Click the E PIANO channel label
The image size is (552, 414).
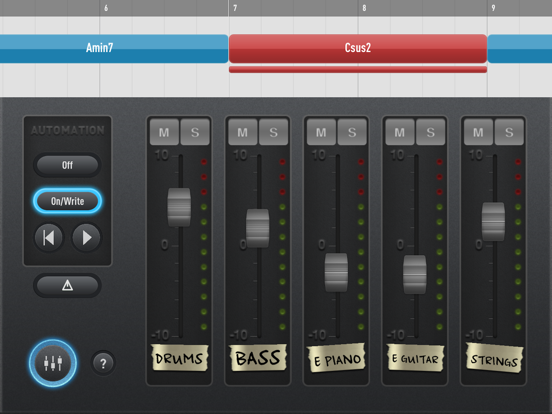point(336,359)
